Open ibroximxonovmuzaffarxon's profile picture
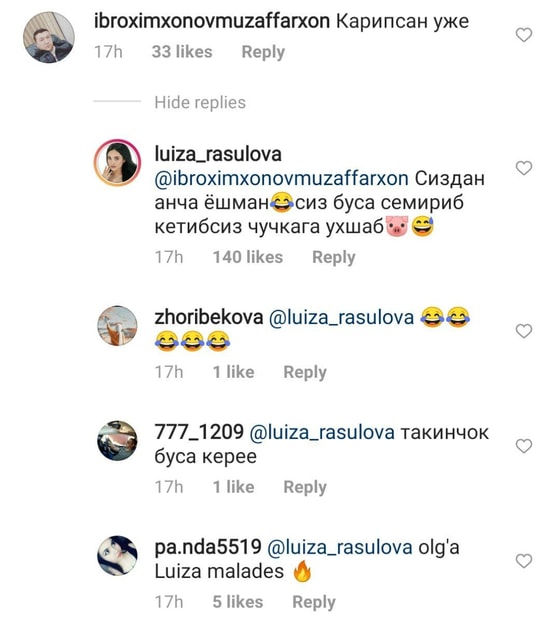The image size is (560, 636). coord(49,37)
